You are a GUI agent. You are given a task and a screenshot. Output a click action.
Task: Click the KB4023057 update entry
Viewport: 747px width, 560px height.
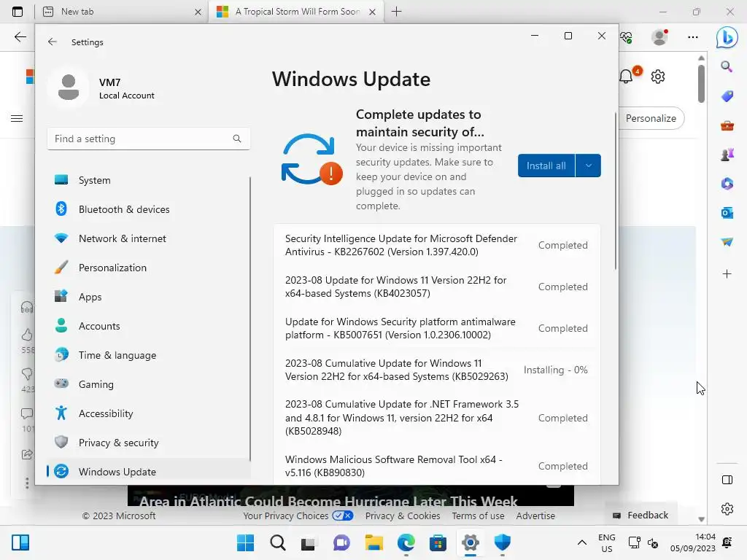point(436,287)
